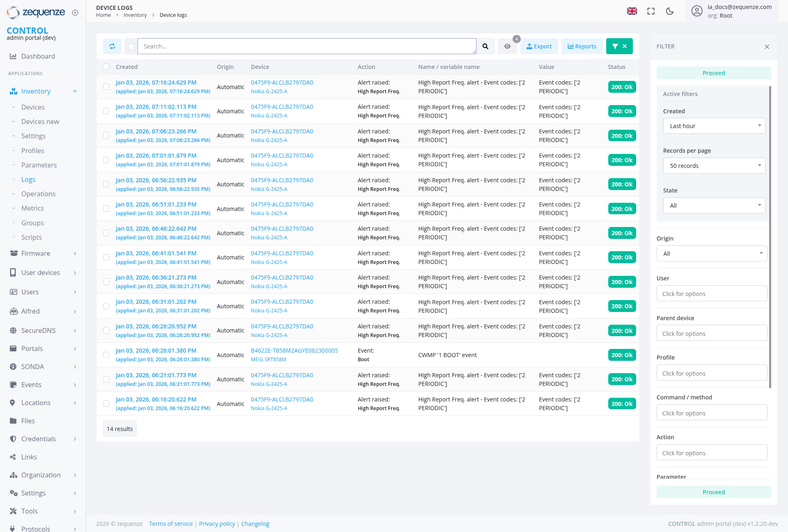Close the Filter panel with X
This screenshot has width=788, height=532.
(767, 47)
